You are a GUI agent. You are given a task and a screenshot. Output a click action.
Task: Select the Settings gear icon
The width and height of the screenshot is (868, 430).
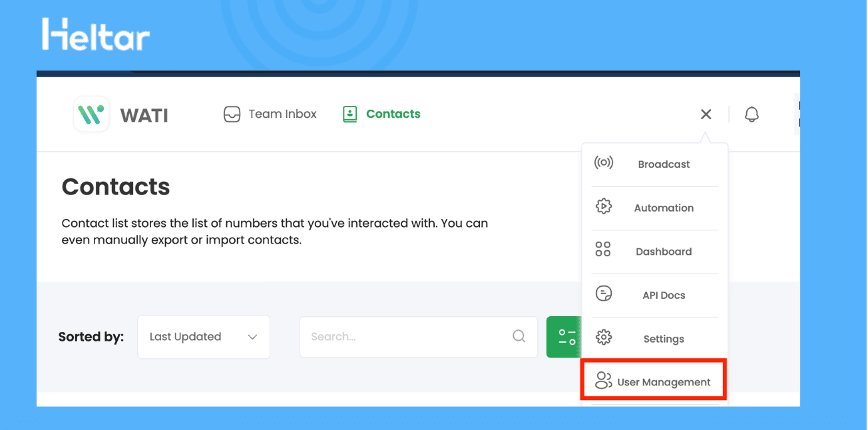(x=604, y=338)
